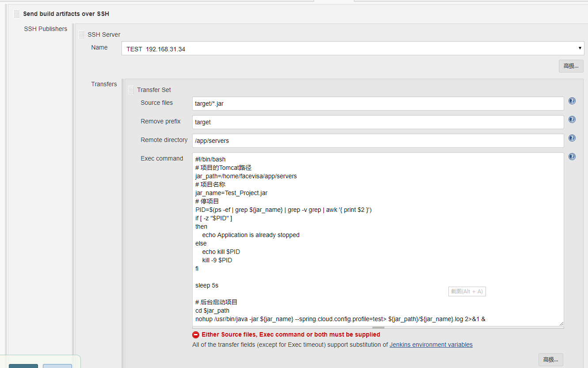Click the drag grip beside Transfer Set
The width and height of the screenshot is (588, 368).
pyautogui.click(x=130, y=89)
